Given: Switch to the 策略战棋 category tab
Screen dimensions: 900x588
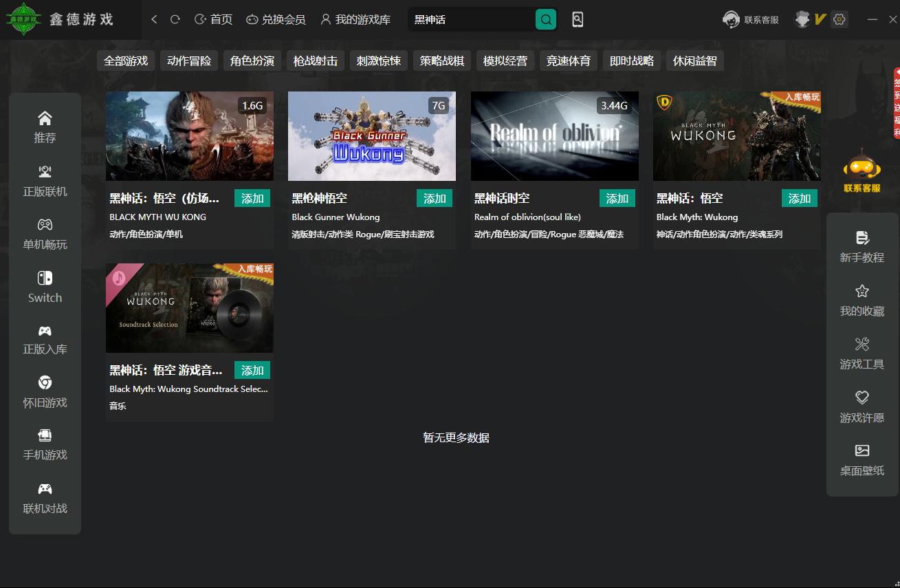Looking at the screenshot, I should click(x=442, y=61).
